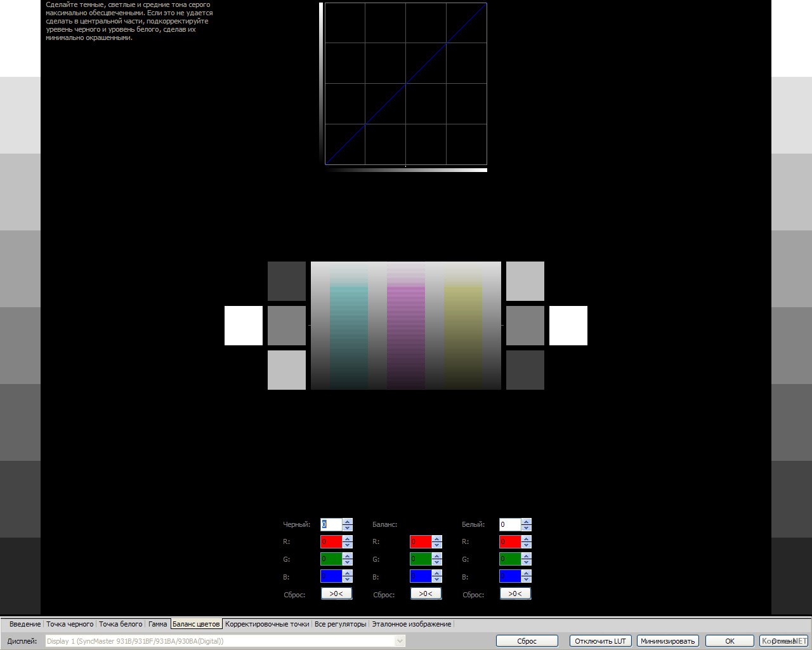Reset Баланс column with >0< button
812x650 pixels.
coord(426,594)
